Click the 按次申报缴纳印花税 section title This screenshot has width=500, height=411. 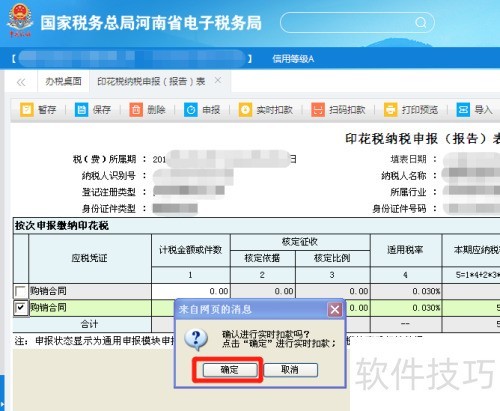point(62,226)
